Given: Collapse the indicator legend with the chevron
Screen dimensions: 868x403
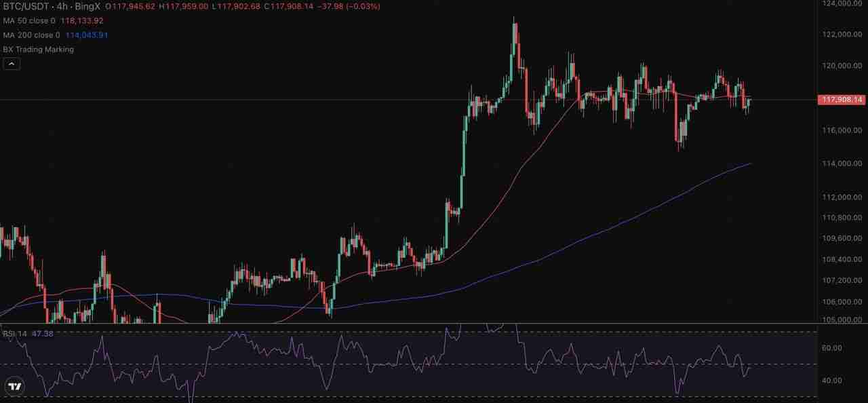Looking at the screenshot, I should point(12,64).
